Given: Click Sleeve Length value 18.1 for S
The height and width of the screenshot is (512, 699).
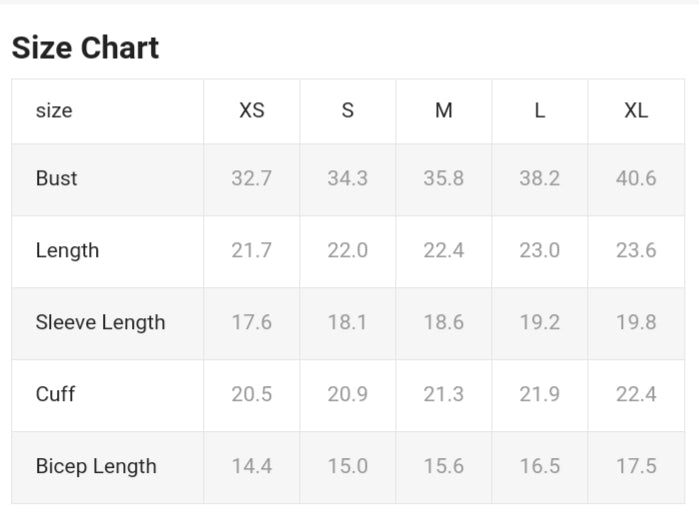Looking at the screenshot, I should [348, 322].
